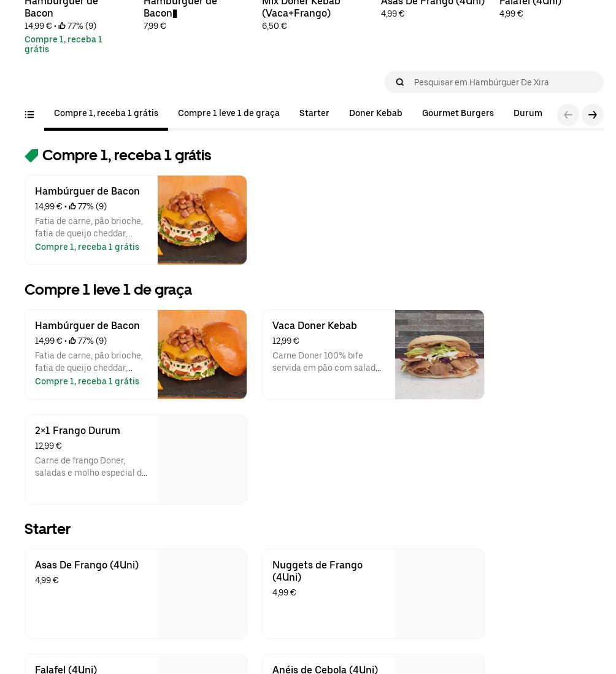Screen dimensions: 616x674
Task: Click the green tag icon beside the promo heading
Action: tap(31, 155)
